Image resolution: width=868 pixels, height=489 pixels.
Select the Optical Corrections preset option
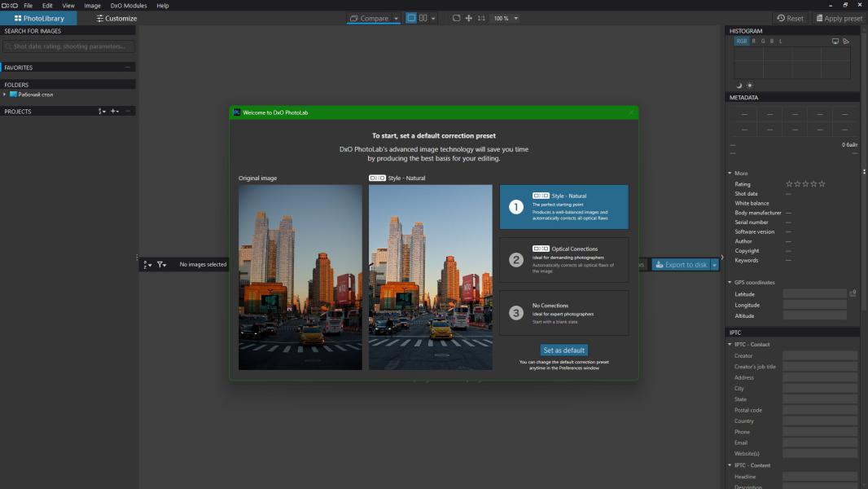tap(563, 260)
